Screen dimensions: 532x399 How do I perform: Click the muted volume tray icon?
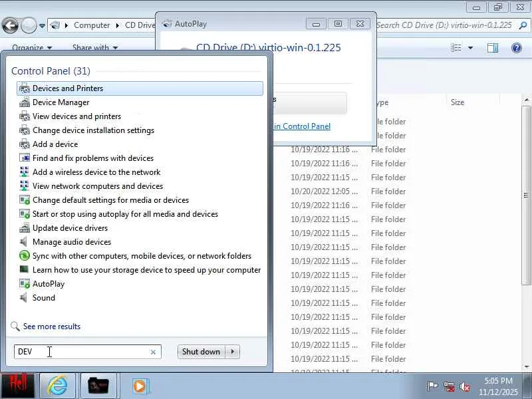pos(465,386)
